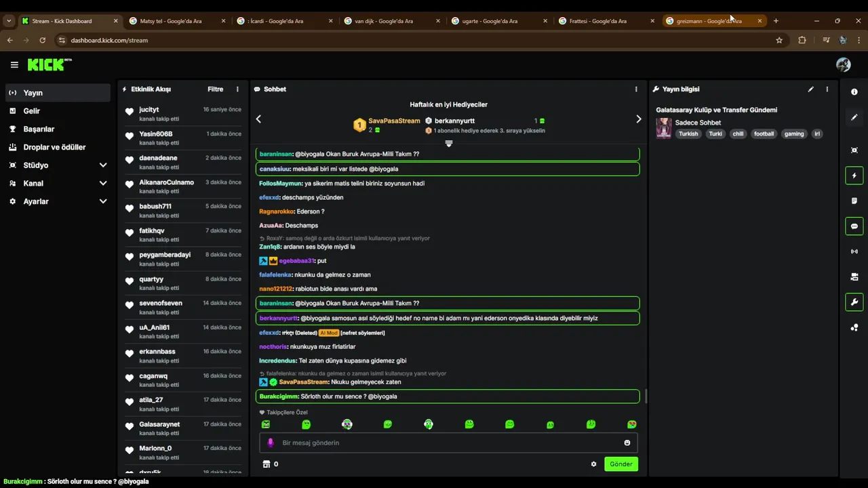Open the hamburger menu beside Kick logo
Screen dimensions: 868x488
click(14, 65)
